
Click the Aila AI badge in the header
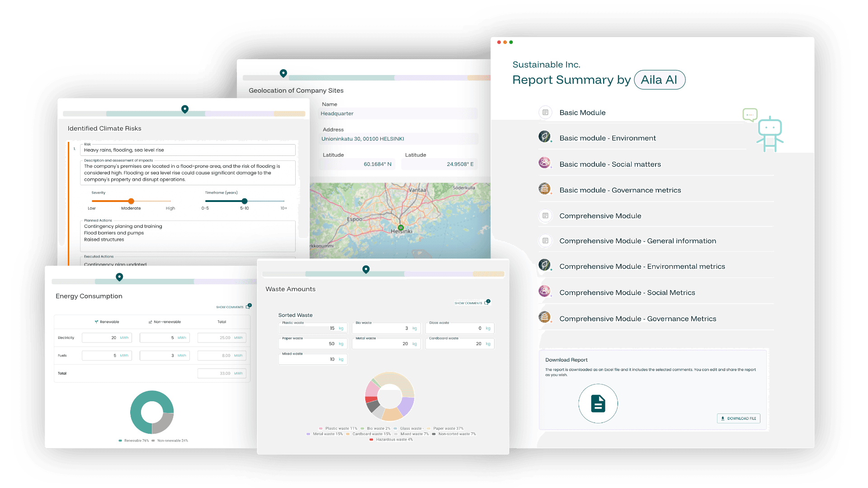click(659, 80)
